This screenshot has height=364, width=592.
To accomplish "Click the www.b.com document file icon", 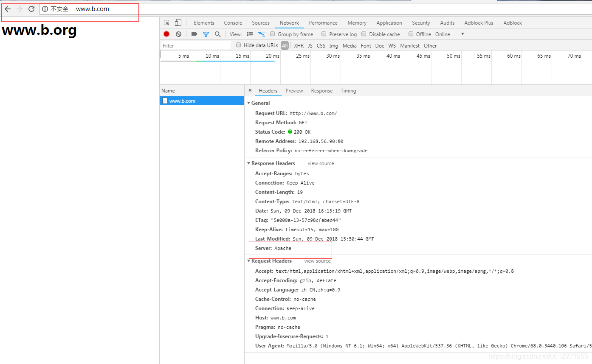I will pos(165,101).
